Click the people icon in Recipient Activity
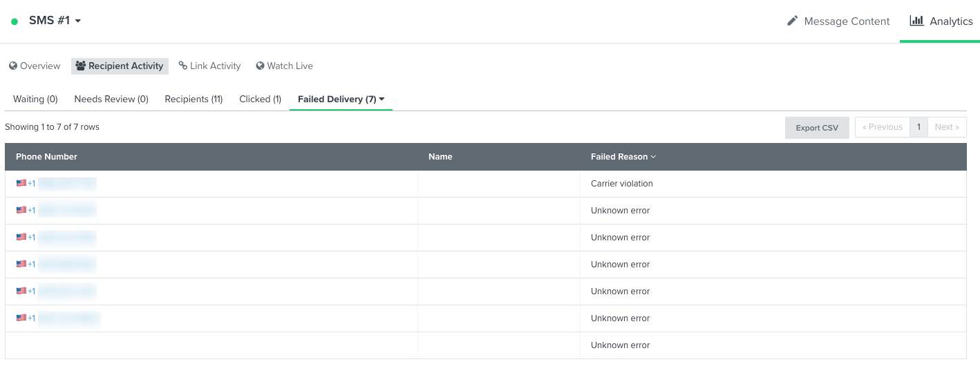Screen dimensions: 980x373 (x=81, y=66)
